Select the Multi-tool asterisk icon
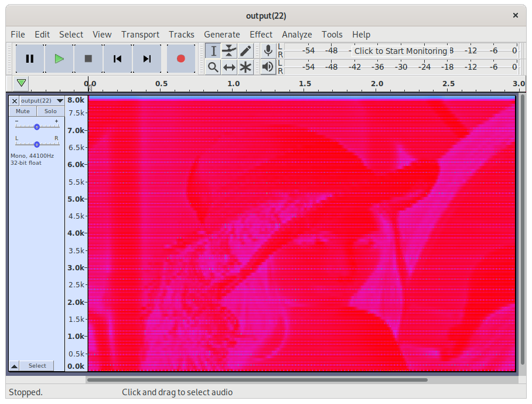Image resolution: width=532 pixels, height=404 pixels. coord(245,67)
